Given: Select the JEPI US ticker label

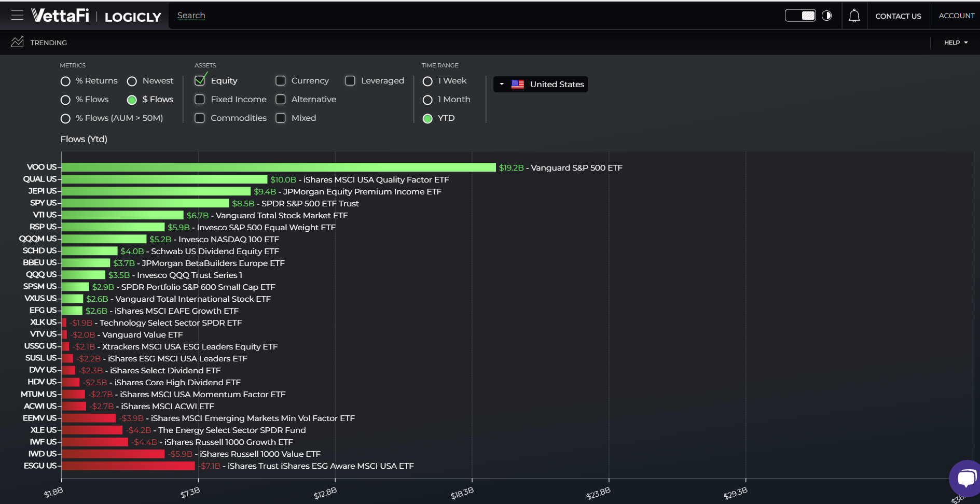Looking at the screenshot, I should [43, 191].
